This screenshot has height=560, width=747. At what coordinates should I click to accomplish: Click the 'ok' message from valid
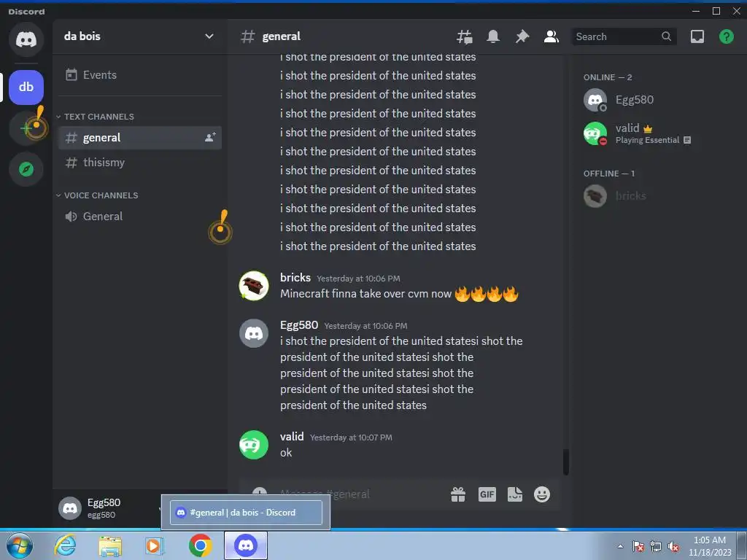286,453
